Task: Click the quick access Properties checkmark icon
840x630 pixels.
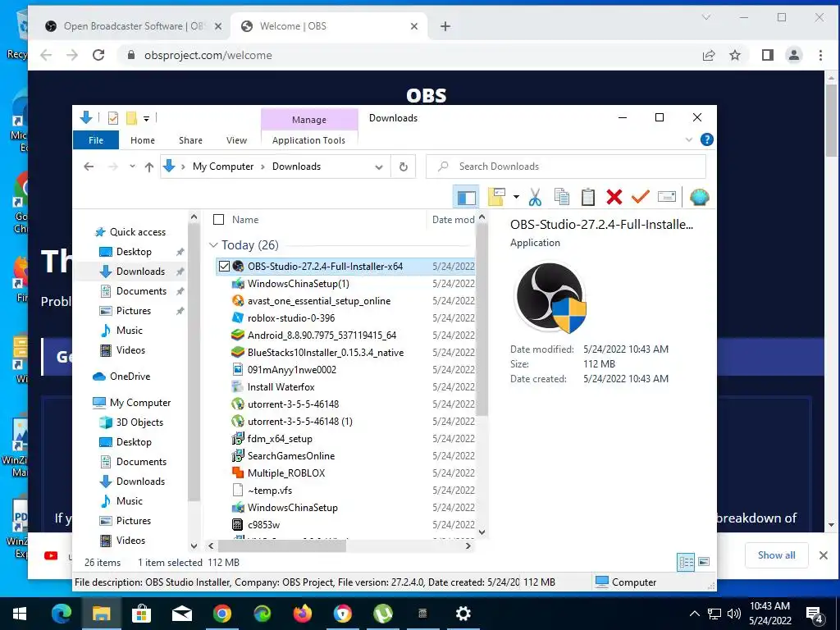Action: tap(113, 118)
